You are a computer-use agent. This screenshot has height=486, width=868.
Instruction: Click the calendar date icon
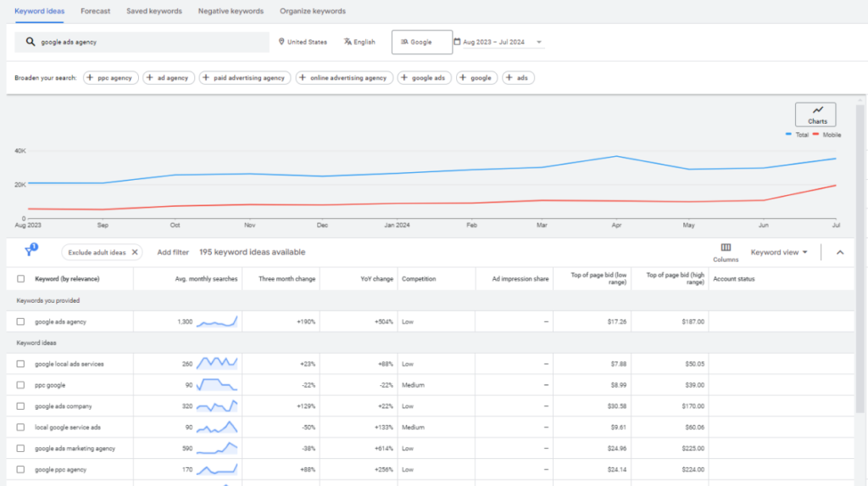pos(457,42)
